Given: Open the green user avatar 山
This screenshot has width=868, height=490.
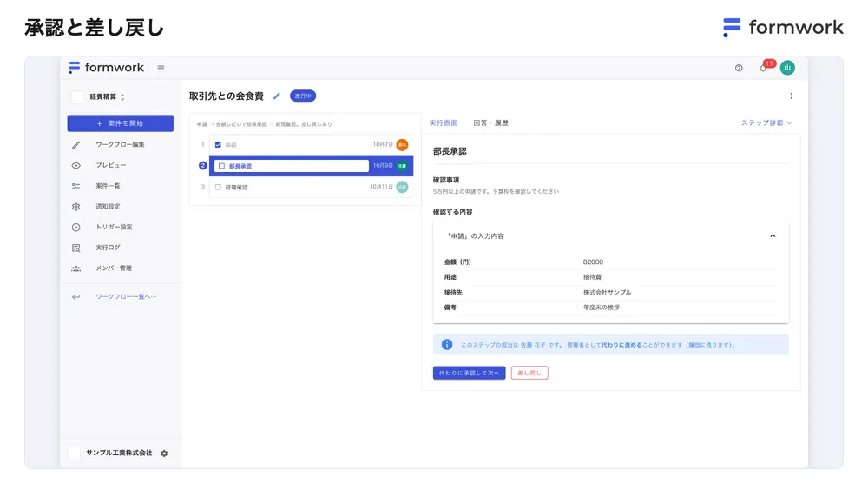Looking at the screenshot, I should pos(787,68).
